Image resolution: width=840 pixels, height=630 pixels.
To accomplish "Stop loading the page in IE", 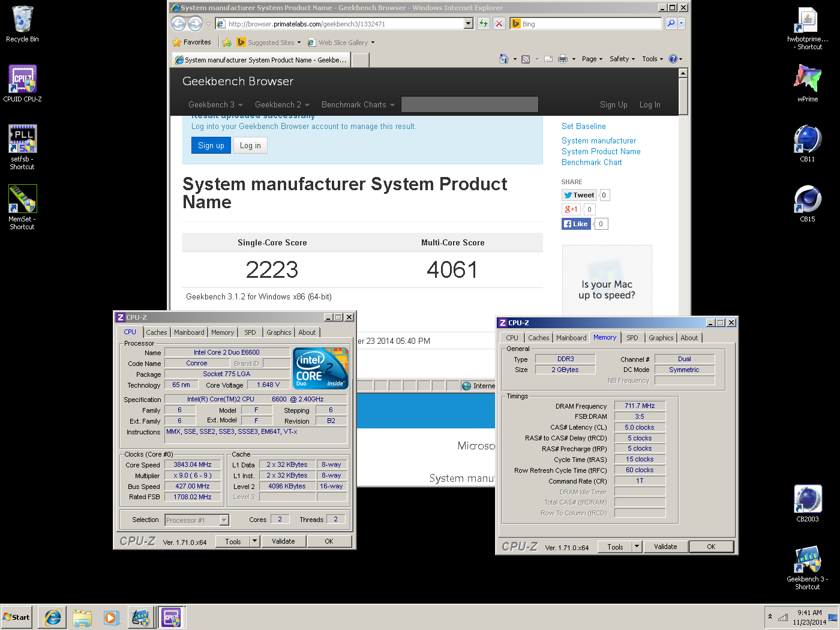I will tap(499, 23).
